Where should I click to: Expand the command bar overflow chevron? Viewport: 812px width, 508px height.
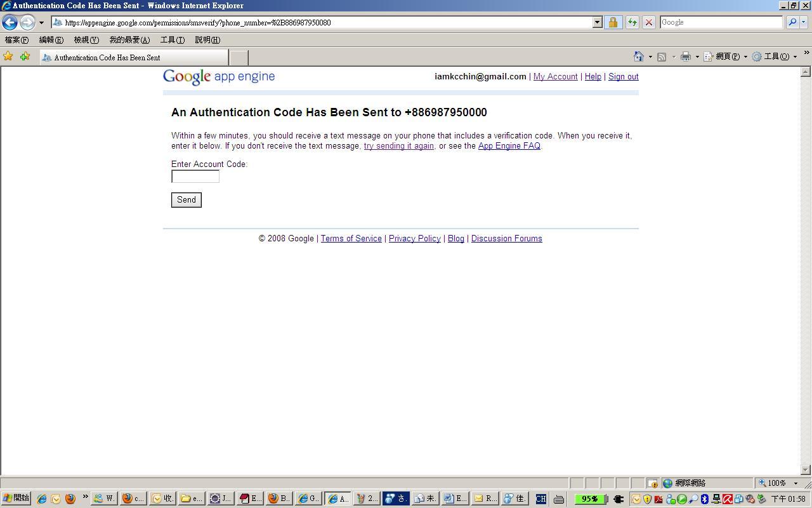coord(806,53)
